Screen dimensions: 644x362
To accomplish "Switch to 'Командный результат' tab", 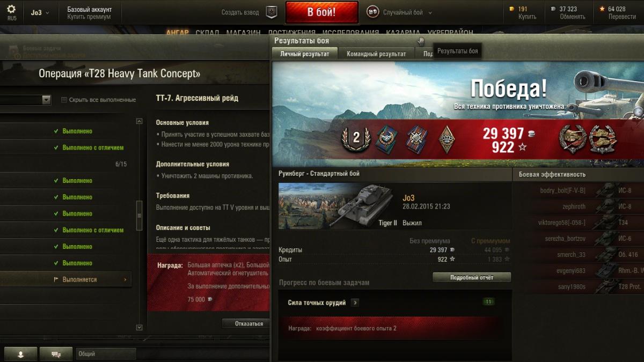I will point(376,54).
